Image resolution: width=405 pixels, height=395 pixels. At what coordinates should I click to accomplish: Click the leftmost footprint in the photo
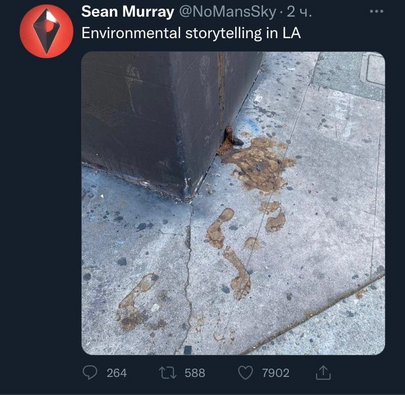click(x=135, y=302)
